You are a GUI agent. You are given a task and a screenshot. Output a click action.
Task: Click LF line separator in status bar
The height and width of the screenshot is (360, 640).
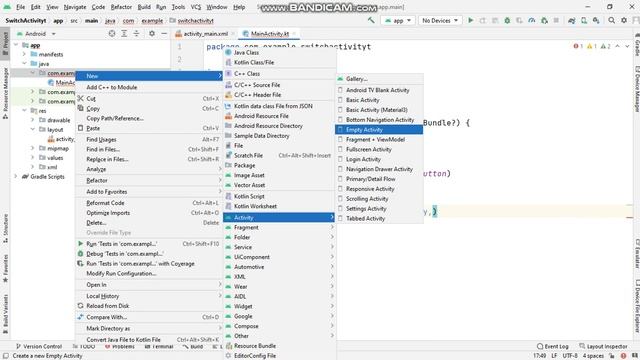pos(554,356)
